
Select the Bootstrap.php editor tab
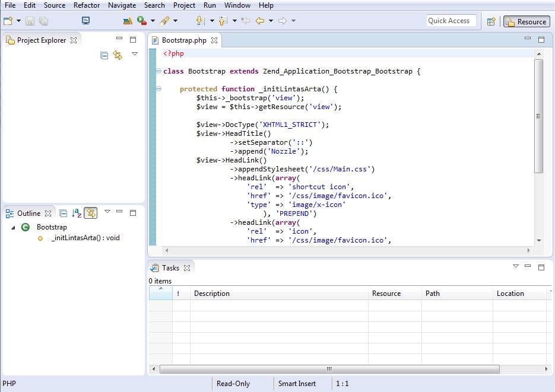tap(184, 40)
